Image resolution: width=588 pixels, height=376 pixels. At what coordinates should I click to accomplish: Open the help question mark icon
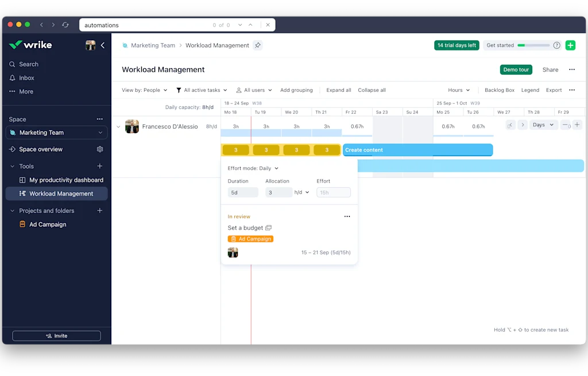pyautogui.click(x=556, y=45)
